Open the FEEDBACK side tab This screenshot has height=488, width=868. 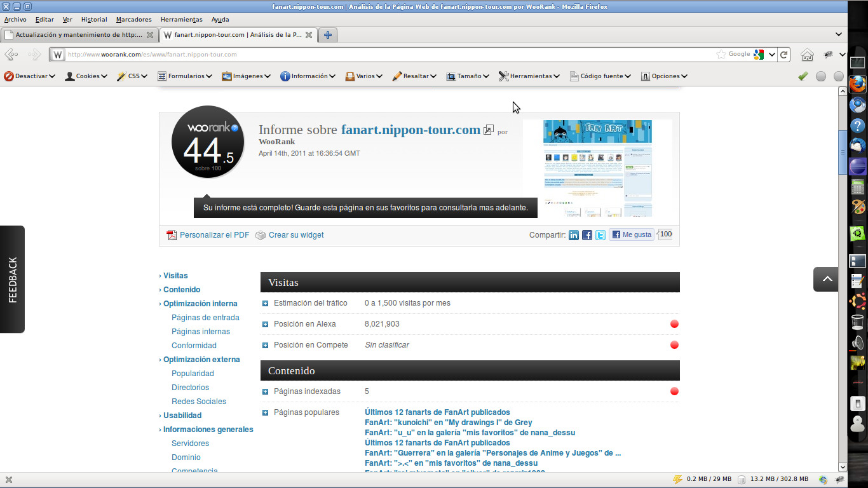[13, 280]
